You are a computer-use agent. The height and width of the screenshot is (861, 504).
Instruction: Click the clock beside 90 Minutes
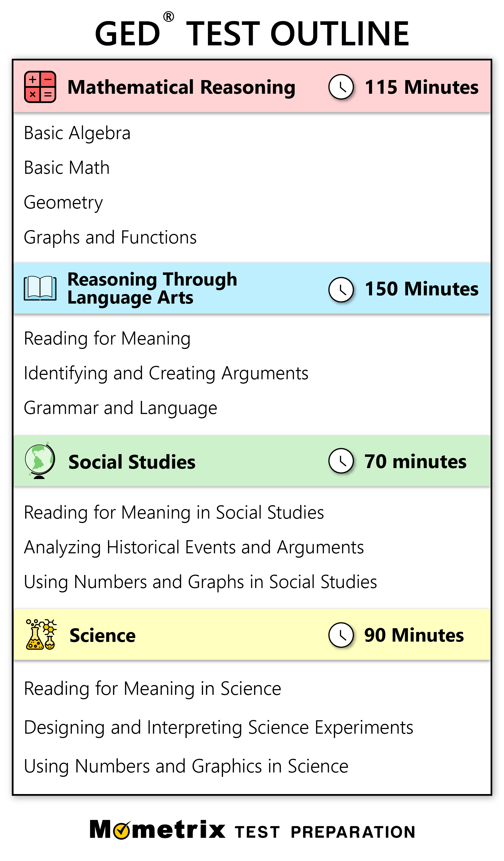(x=341, y=635)
